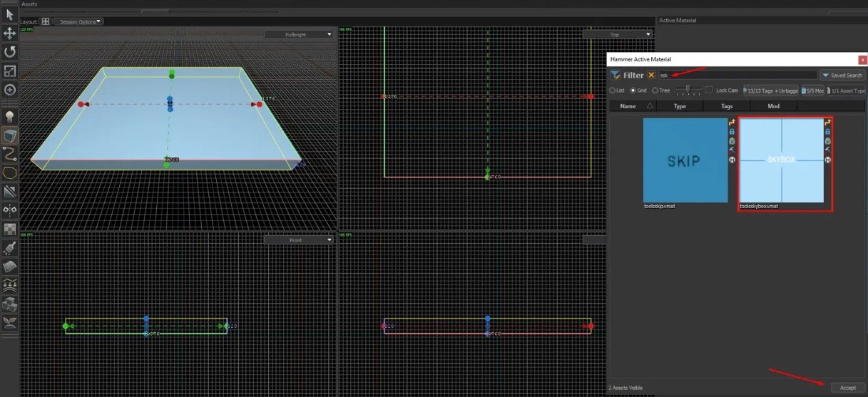Image resolution: width=868 pixels, height=397 pixels.
Task: Click the layout grid icon
Action: coord(46,21)
